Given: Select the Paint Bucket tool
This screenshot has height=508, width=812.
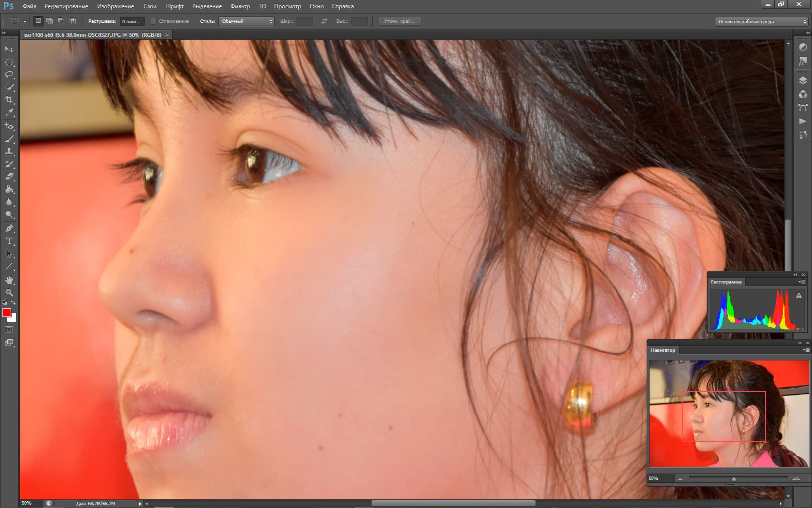Looking at the screenshot, I should (9, 189).
